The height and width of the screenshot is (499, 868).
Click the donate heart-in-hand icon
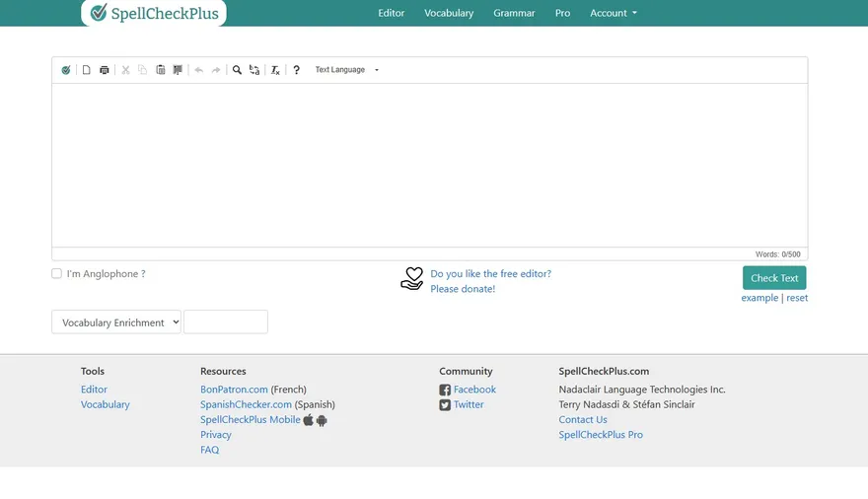411,279
